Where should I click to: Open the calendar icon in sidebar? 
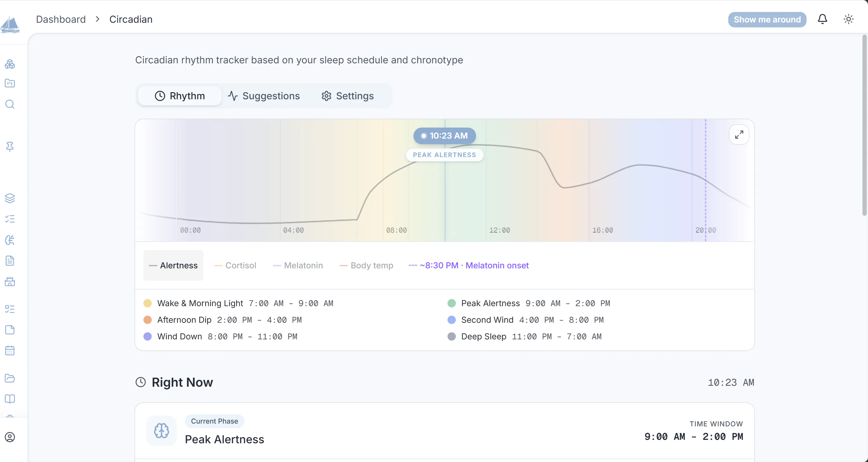pyautogui.click(x=10, y=351)
